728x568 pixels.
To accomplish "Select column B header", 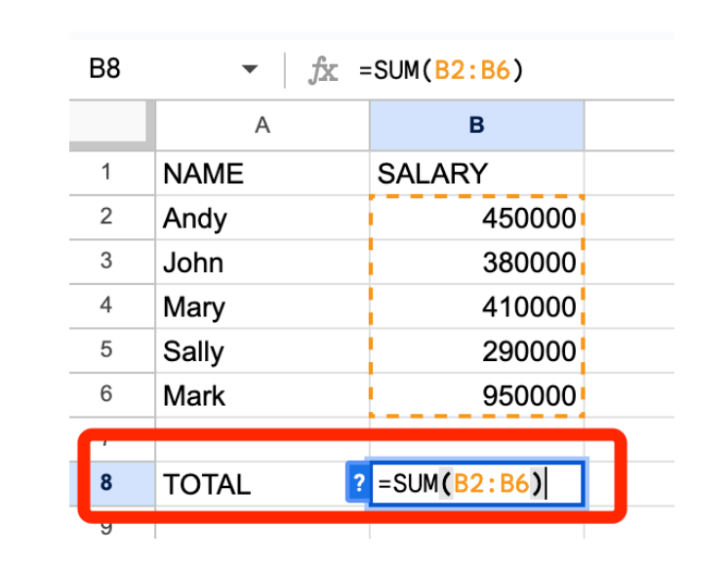I will pyautogui.click(x=476, y=125).
